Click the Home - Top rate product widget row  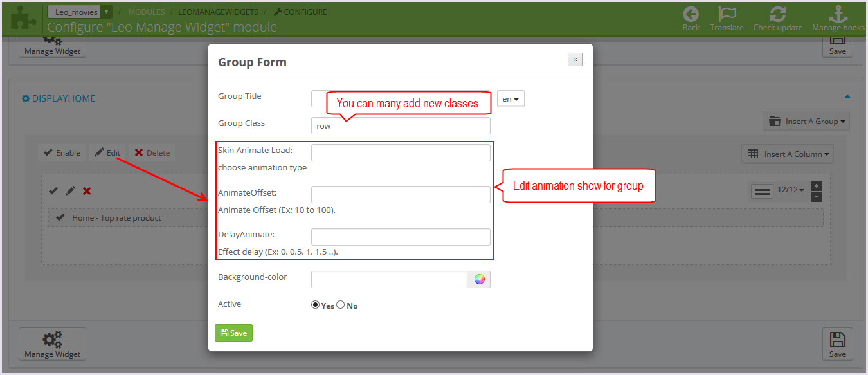436,217
